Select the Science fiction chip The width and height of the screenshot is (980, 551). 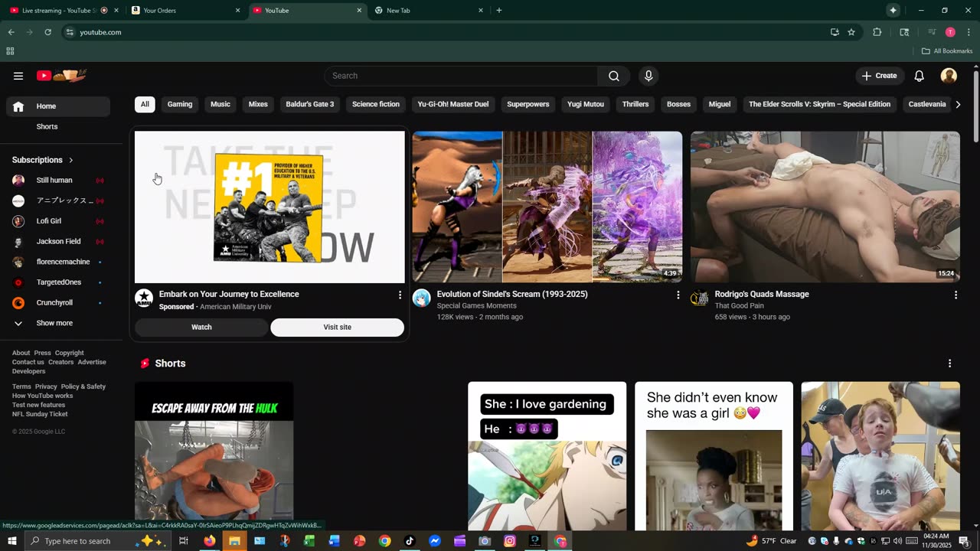[x=376, y=104]
